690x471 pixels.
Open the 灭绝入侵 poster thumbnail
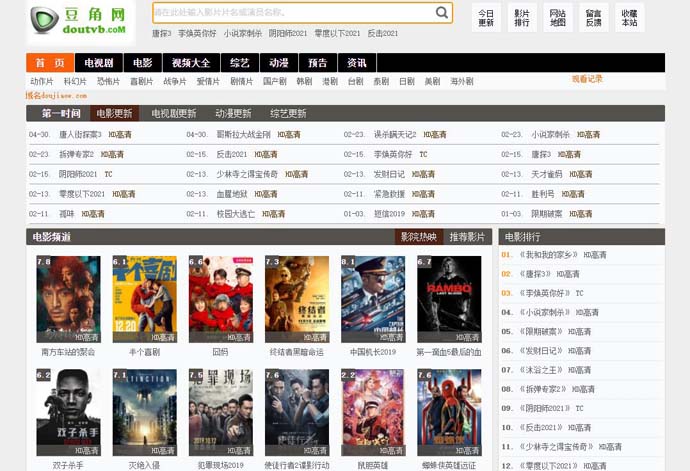tap(144, 412)
